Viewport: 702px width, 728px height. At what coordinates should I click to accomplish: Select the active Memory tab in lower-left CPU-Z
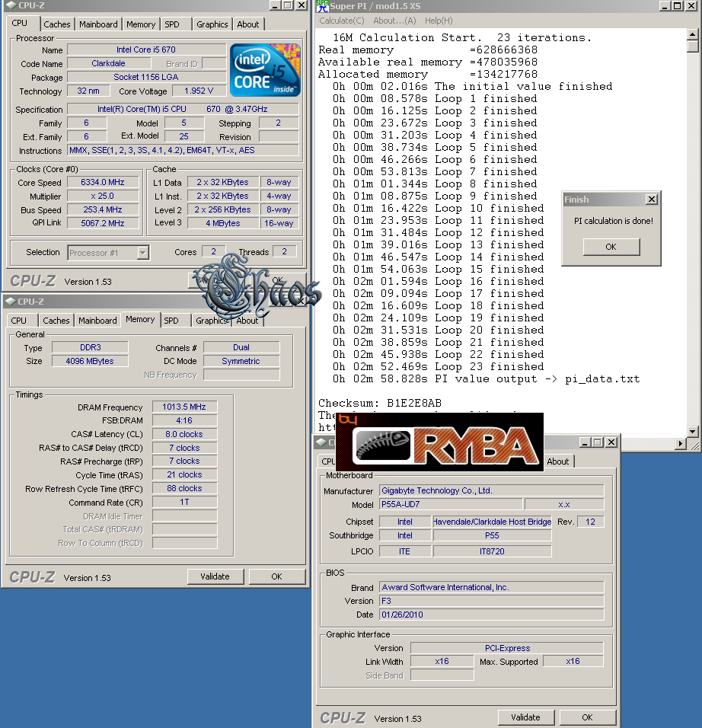point(140,319)
